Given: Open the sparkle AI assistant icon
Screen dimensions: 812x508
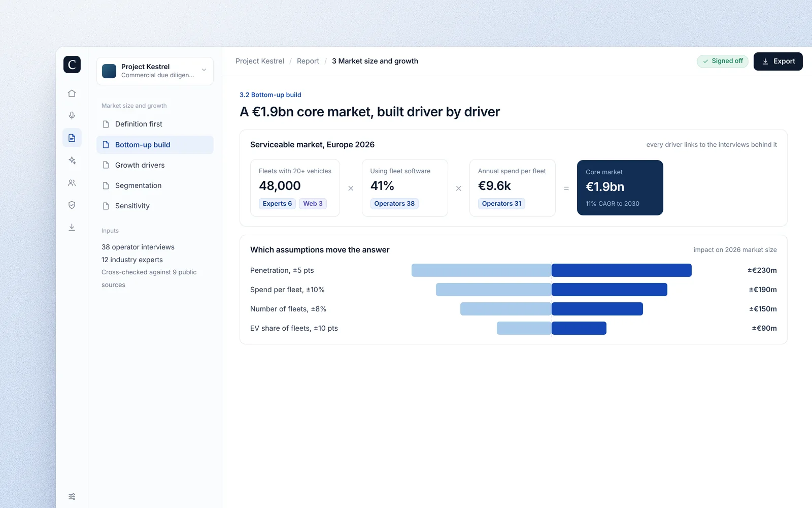Looking at the screenshot, I should (x=72, y=161).
